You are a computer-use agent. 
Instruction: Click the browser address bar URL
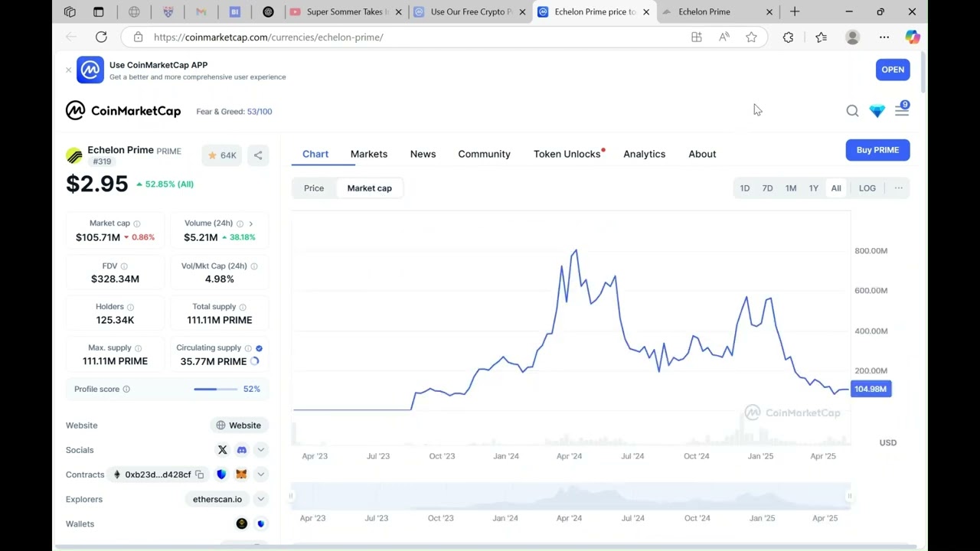pyautogui.click(x=268, y=37)
